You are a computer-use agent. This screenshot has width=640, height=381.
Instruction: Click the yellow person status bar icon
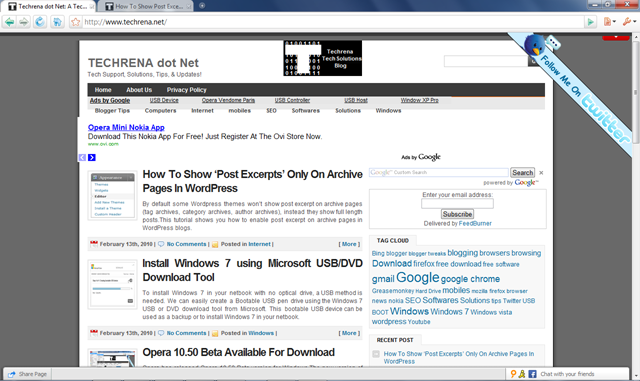[522, 374]
